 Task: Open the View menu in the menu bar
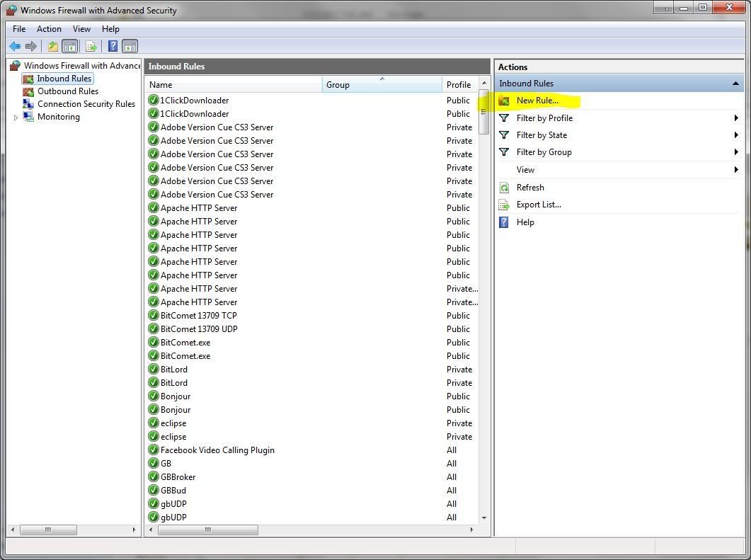tap(81, 29)
